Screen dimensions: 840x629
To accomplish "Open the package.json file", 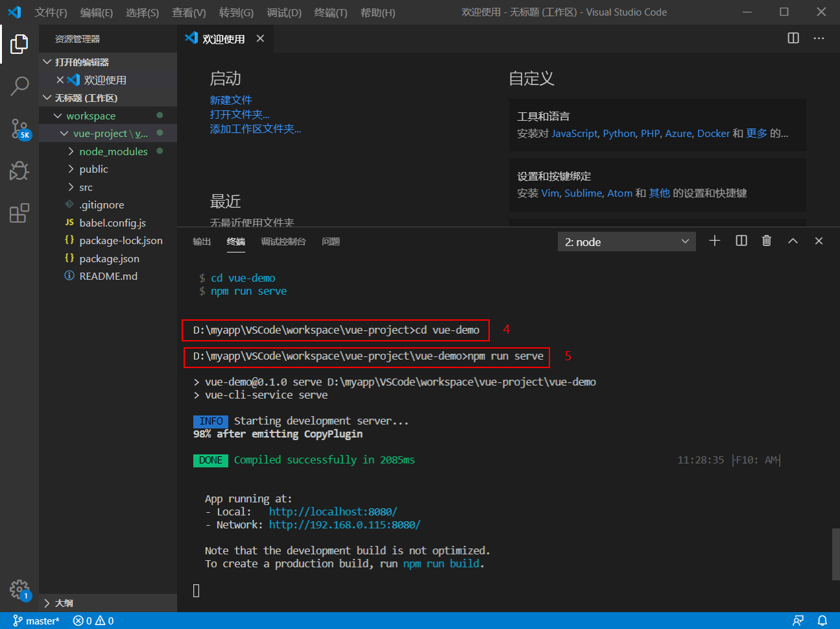I will [x=108, y=258].
